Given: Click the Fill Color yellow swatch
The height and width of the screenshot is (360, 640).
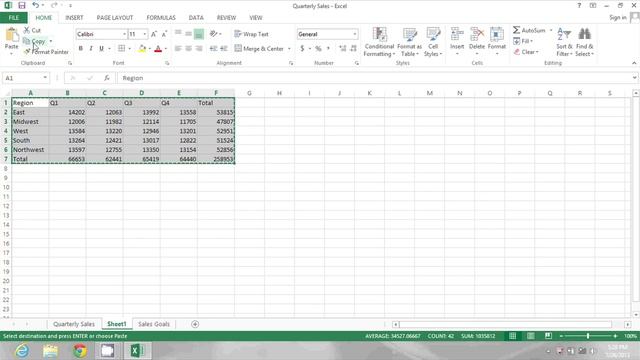Looking at the screenshot, I should [x=142, y=49].
